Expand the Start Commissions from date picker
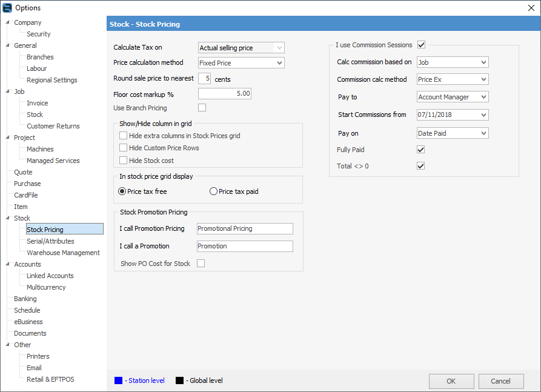 483,115
